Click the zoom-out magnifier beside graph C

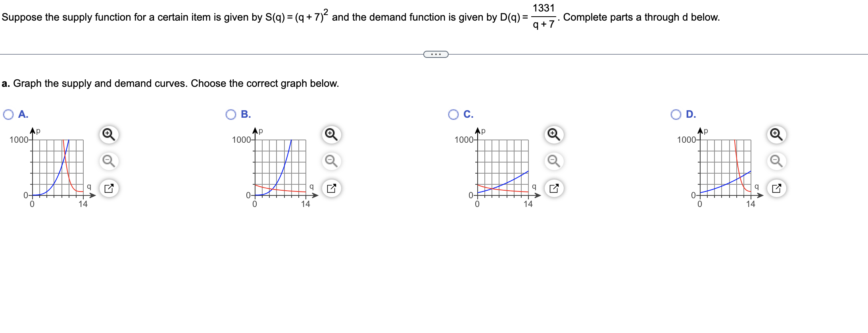click(553, 160)
